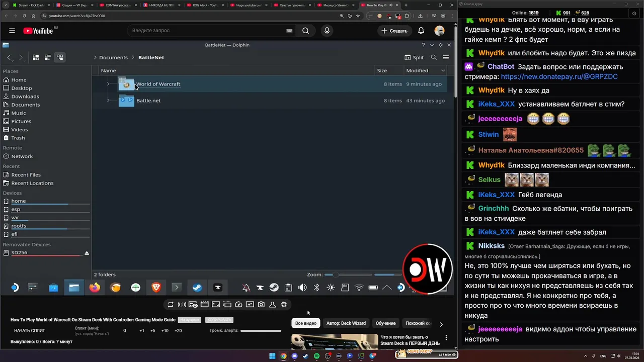Open YouTube notifications bell

click(421, 31)
